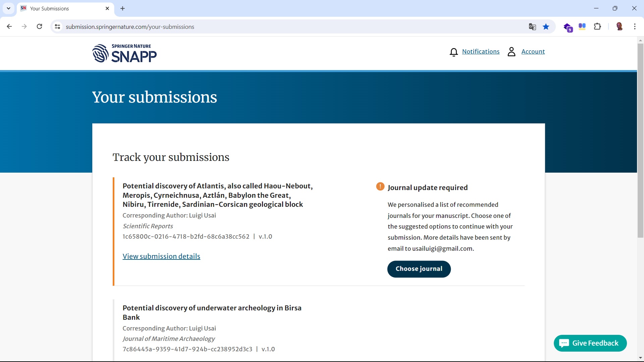
Task: Click the Journal update required heading
Action: point(428,188)
